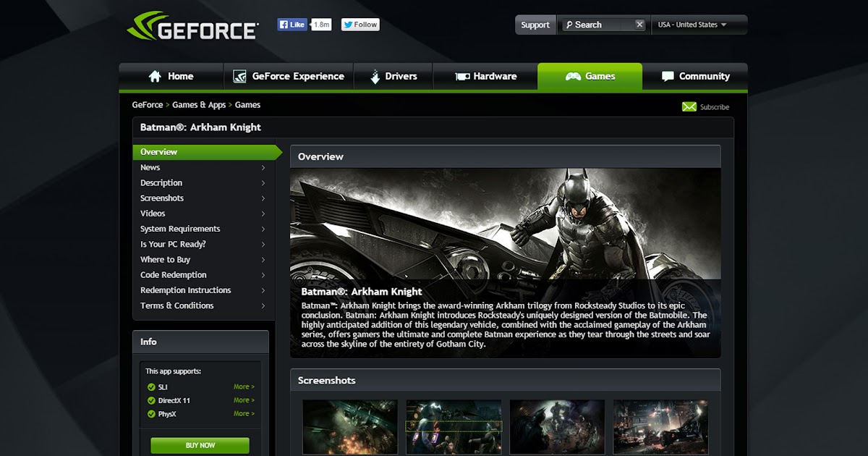This screenshot has width=868, height=456.
Task: Open the GeForce Experience tab
Action: (x=289, y=76)
